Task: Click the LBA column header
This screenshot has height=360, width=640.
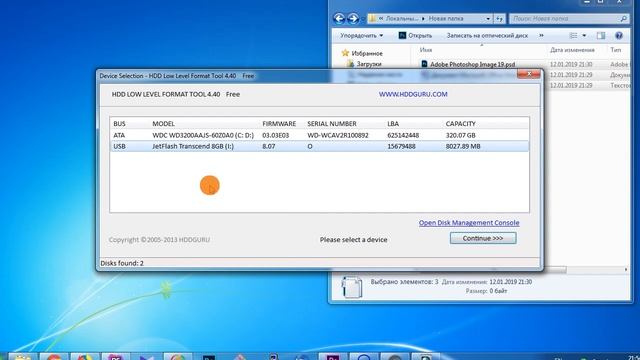Action: coord(393,124)
